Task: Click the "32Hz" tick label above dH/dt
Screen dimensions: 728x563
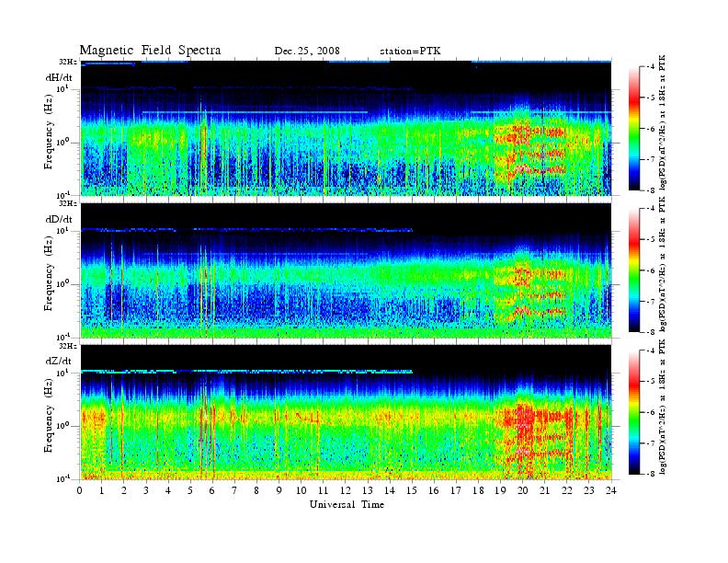Action: point(68,62)
